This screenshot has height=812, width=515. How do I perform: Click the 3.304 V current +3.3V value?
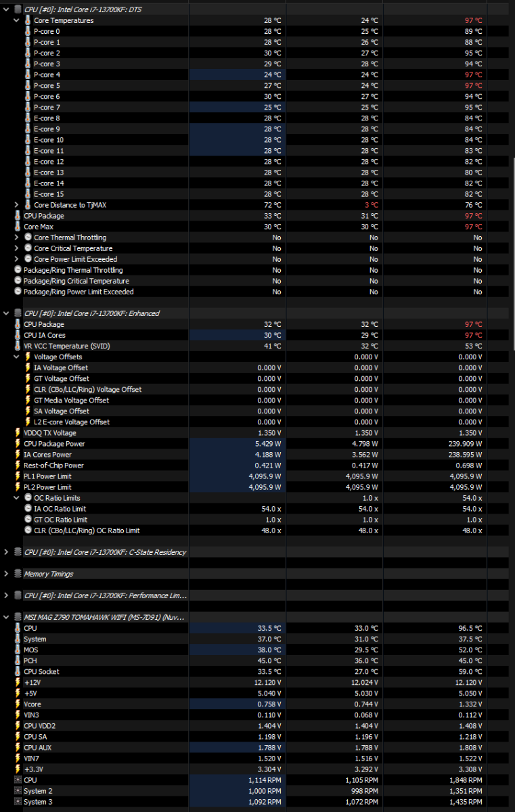pos(269,769)
